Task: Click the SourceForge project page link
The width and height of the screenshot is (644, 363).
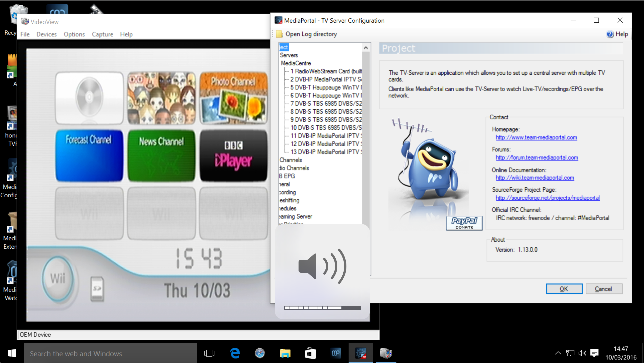Action: [547, 197]
